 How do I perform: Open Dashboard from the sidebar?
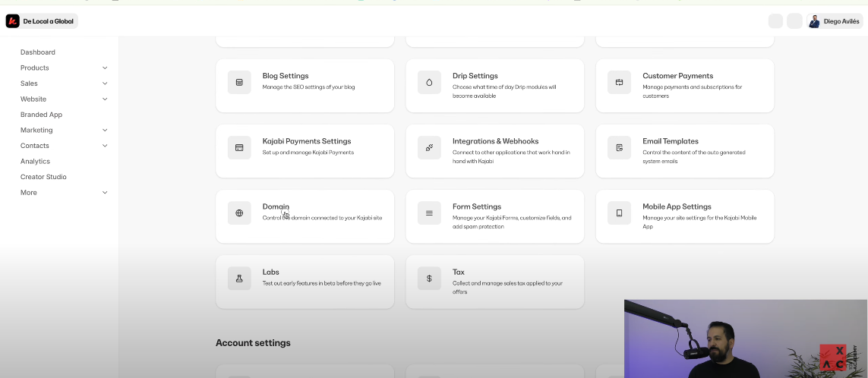(x=38, y=52)
